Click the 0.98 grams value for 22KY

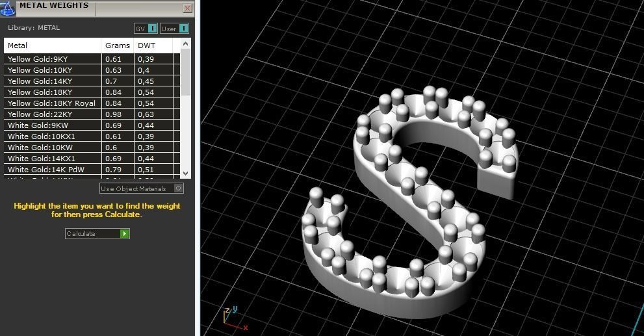pos(113,114)
